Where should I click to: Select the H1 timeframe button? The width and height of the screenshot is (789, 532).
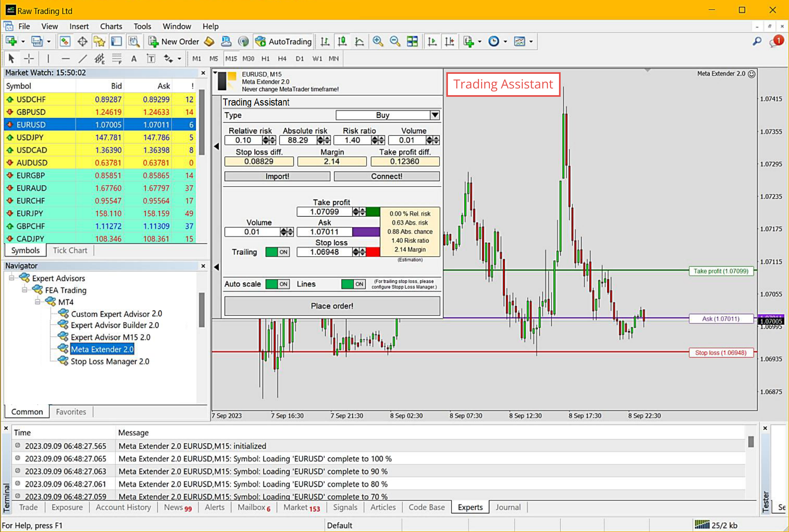[x=266, y=58]
